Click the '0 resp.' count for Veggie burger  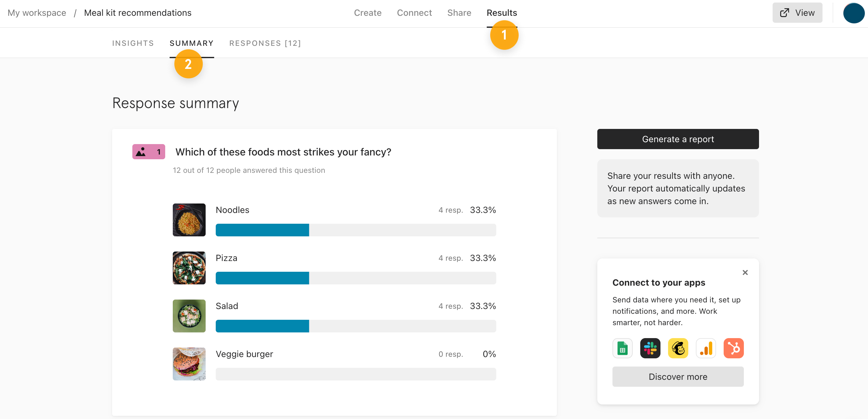pyautogui.click(x=450, y=354)
